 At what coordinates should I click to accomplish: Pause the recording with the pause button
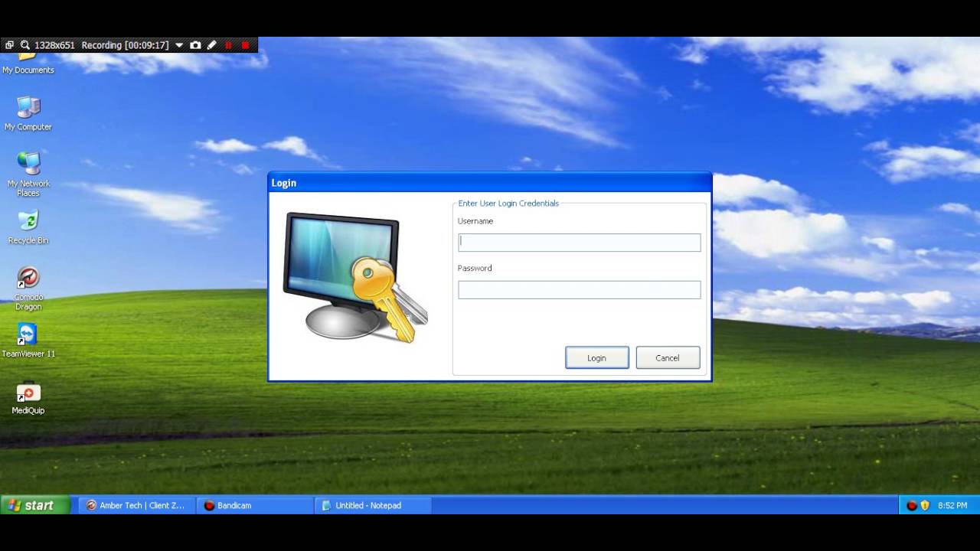228,45
